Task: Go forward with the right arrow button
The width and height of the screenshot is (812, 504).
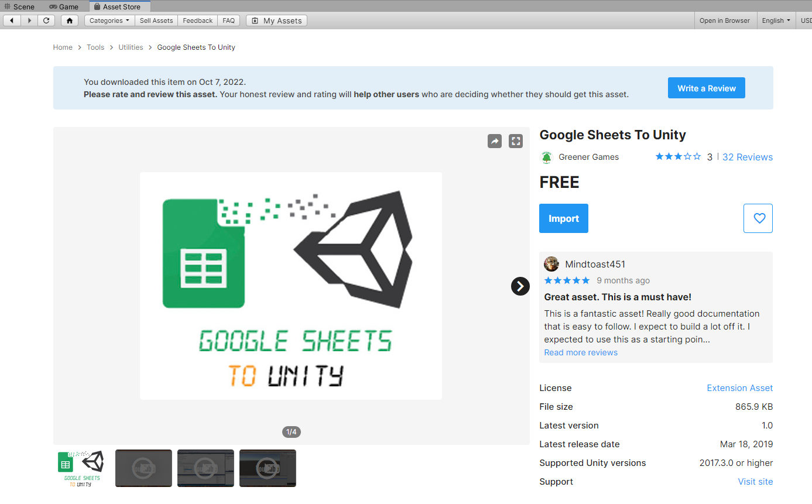Action: click(29, 20)
